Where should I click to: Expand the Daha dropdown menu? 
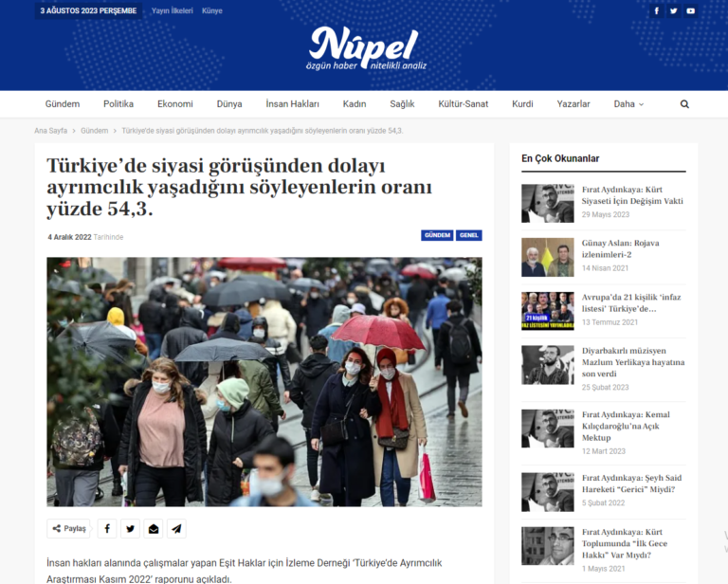(628, 104)
